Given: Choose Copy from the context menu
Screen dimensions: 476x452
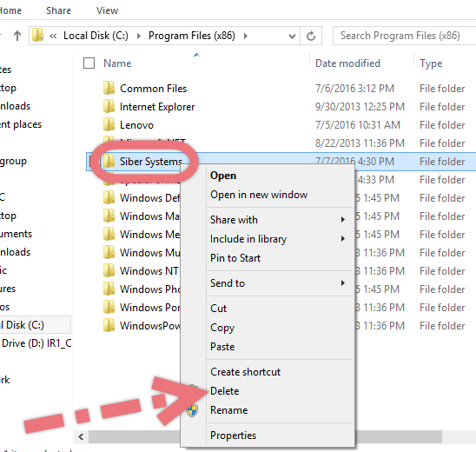Looking at the screenshot, I should tap(222, 328).
